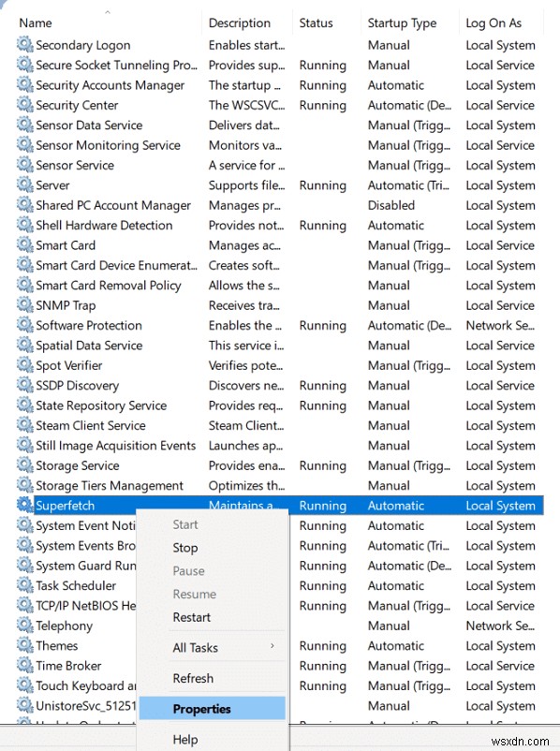560x751 pixels.
Task: Select the System Event Noti service name
Action: (x=86, y=525)
